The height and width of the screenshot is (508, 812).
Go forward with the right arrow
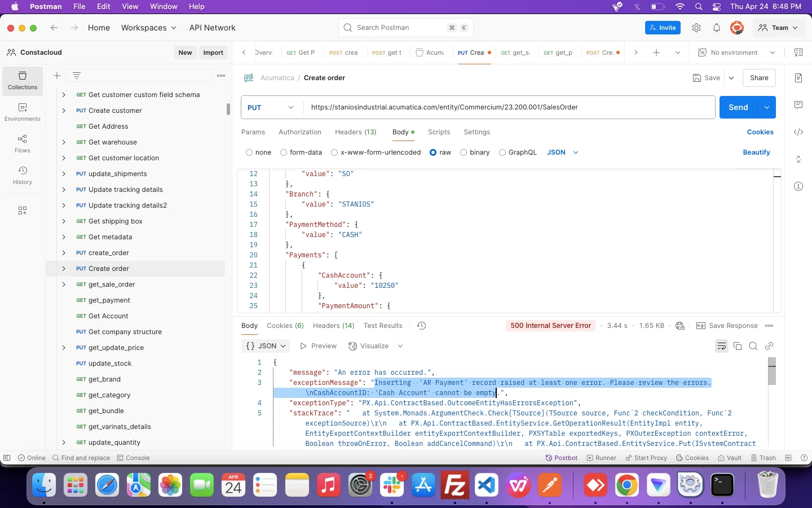(74, 28)
